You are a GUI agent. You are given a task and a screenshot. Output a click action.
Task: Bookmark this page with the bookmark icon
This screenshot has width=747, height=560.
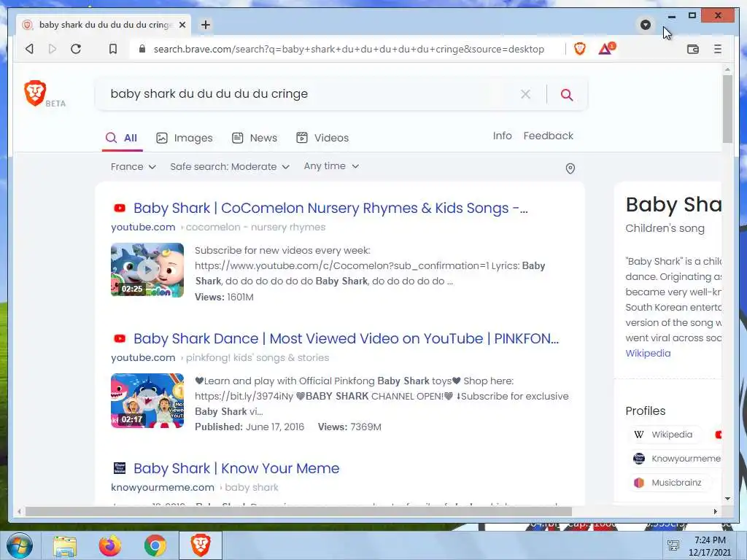[113, 49]
